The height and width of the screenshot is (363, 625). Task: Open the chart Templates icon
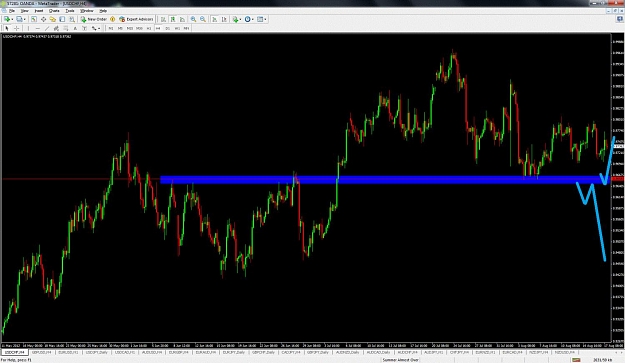[260, 19]
